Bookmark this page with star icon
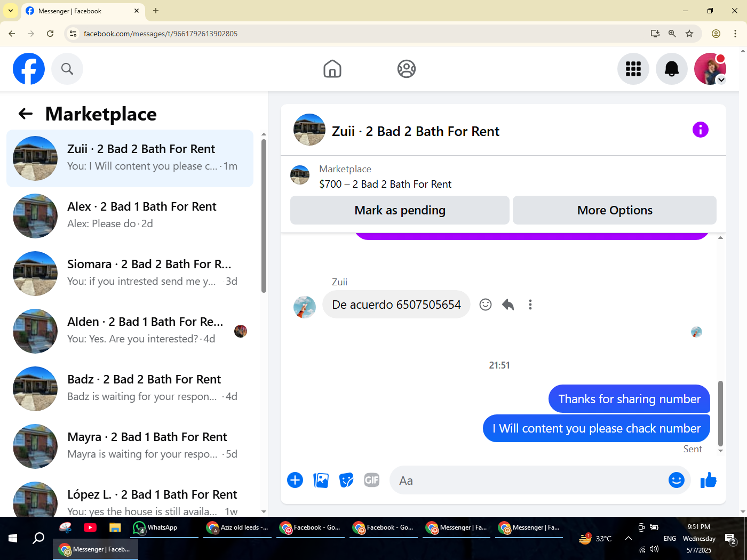The image size is (747, 560). 689,34
